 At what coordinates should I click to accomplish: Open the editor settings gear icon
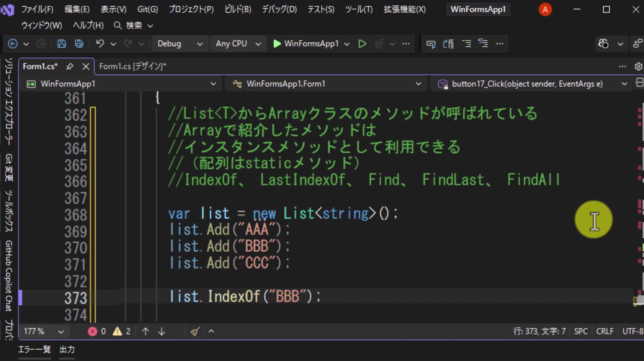pyautogui.click(x=638, y=66)
